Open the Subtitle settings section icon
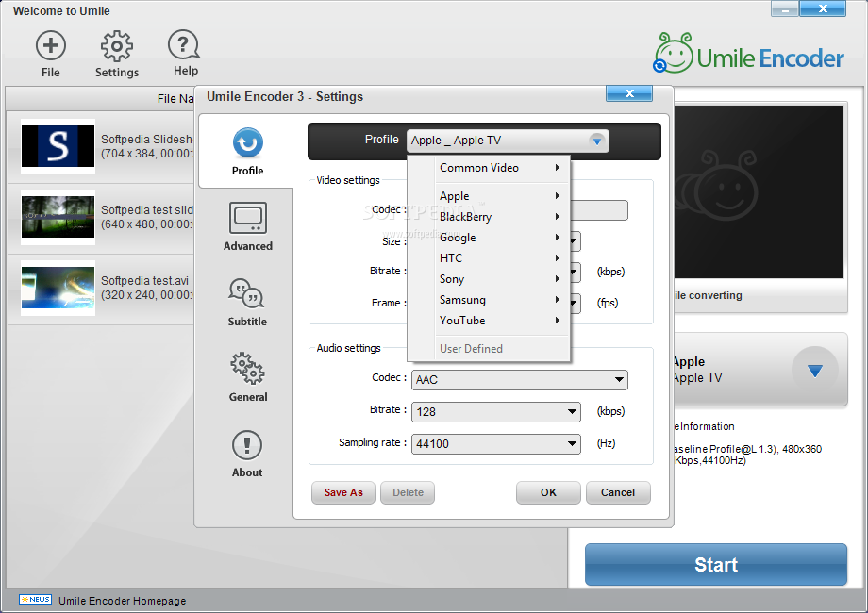868x613 pixels. [247, 293]
